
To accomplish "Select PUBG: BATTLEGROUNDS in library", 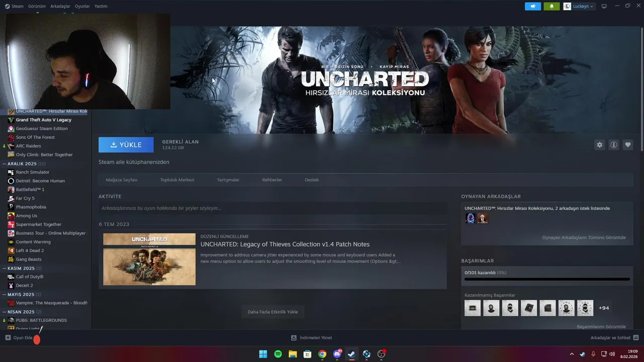I will (41, 320).
